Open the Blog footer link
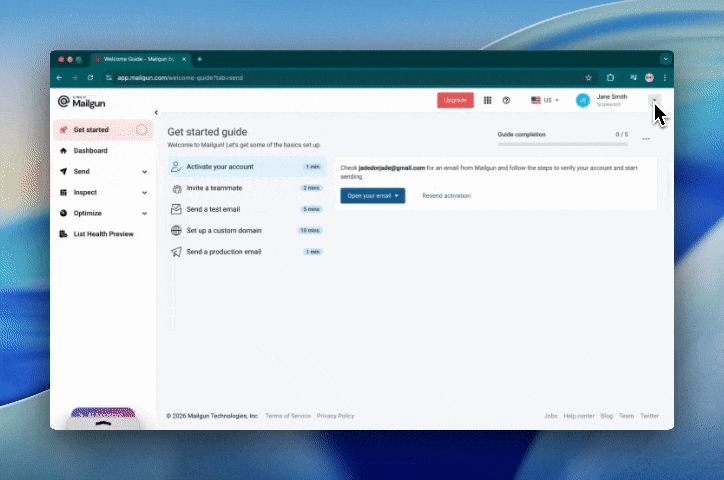Image resolution: width=724 pixels, height=480 pixels. [607, 416]
